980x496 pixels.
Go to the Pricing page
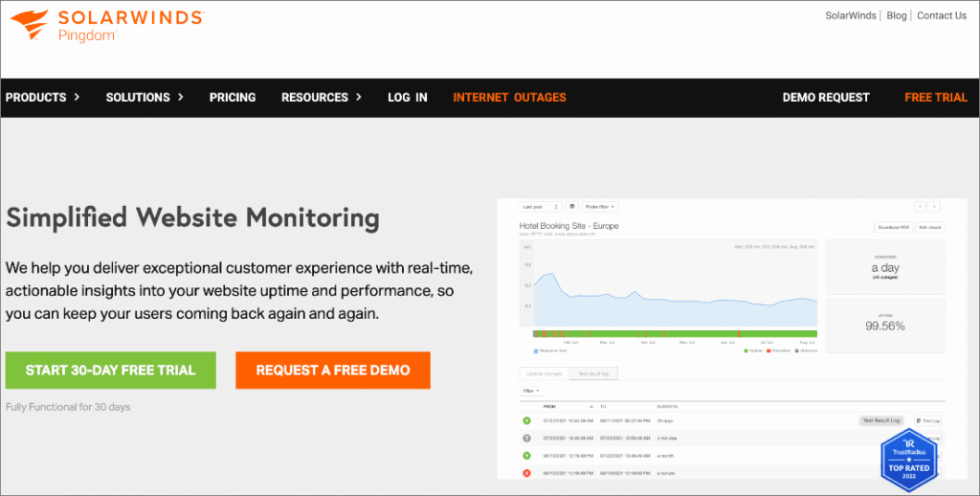[x=233, y=97]
